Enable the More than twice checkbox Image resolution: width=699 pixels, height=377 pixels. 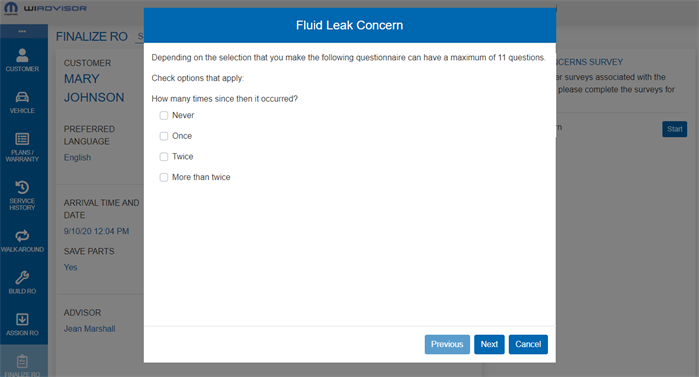coord(164,177)
